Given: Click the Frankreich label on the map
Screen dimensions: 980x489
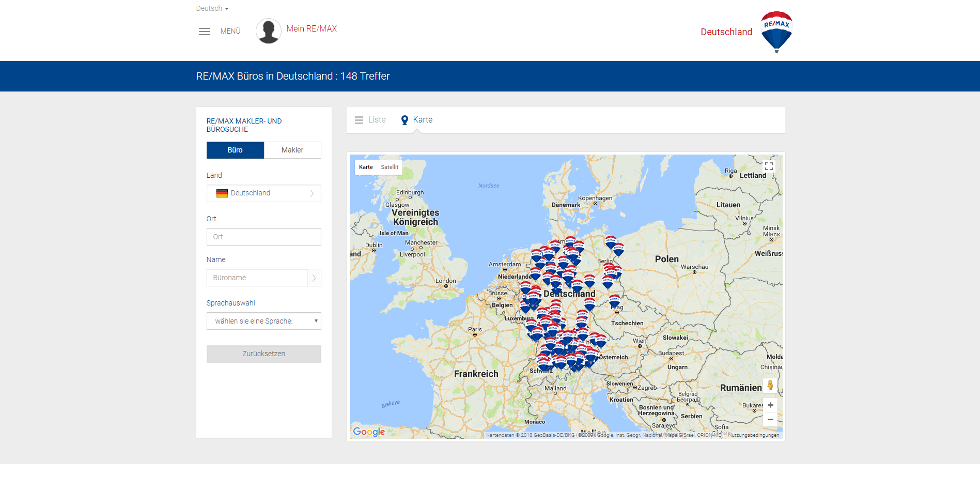Looking at the screenshot, I should click(476, 374).
